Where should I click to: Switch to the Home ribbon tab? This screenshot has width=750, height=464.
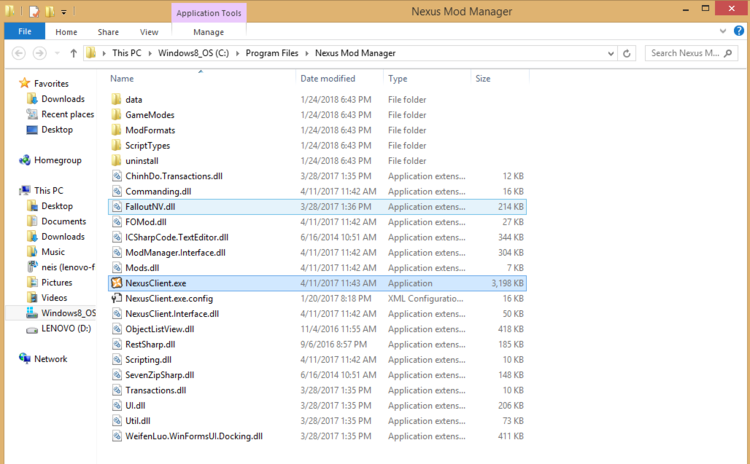(66, 32)
